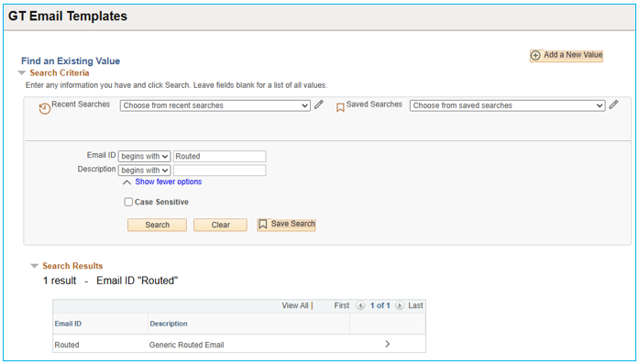
Task: Click View All in results grid
Action: tap(295, 305)
